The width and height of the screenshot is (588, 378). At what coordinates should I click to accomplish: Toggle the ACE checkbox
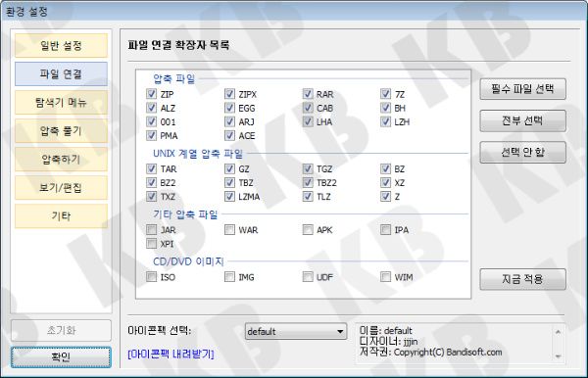[229, 135]
